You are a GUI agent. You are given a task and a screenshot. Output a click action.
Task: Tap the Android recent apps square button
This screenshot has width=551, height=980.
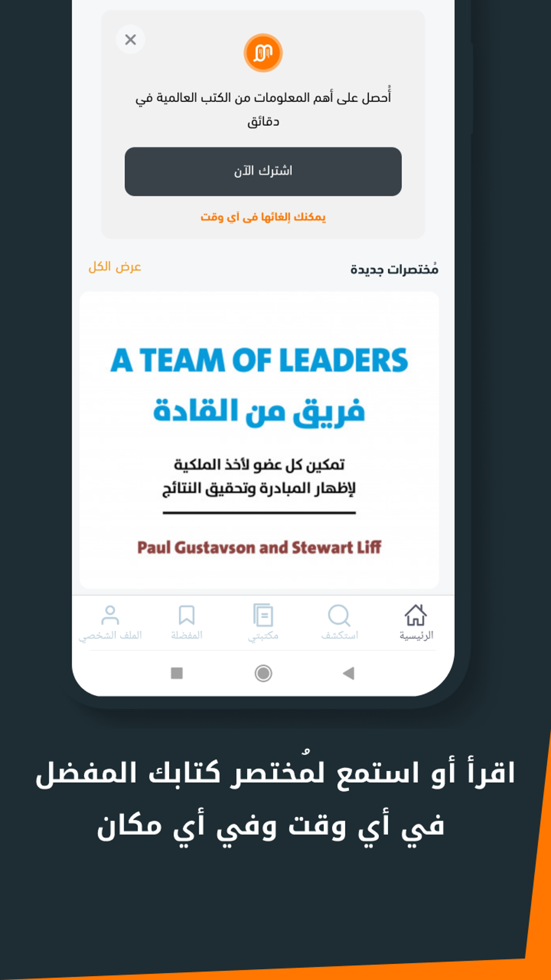177,673
